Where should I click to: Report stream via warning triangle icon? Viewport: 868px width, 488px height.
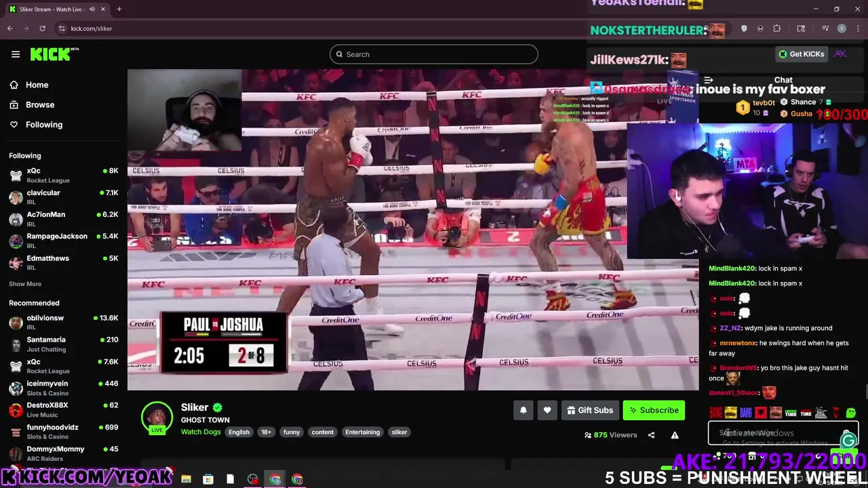[675, 435]
